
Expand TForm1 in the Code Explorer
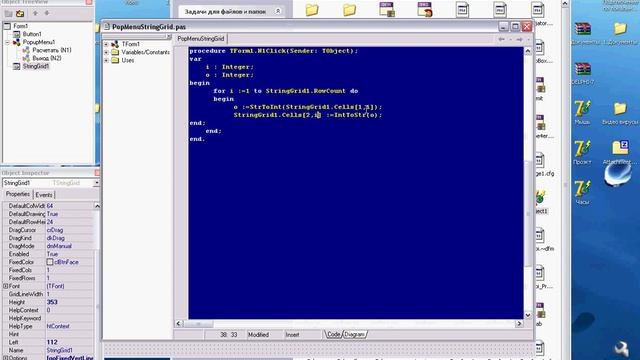(106, 44)
